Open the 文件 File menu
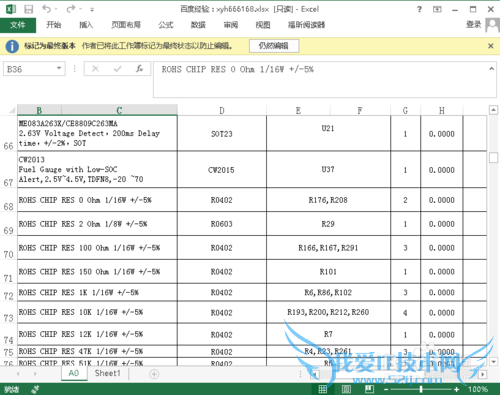Image resolution: width=500 pixels, height=395 pixels. point(18,25)
